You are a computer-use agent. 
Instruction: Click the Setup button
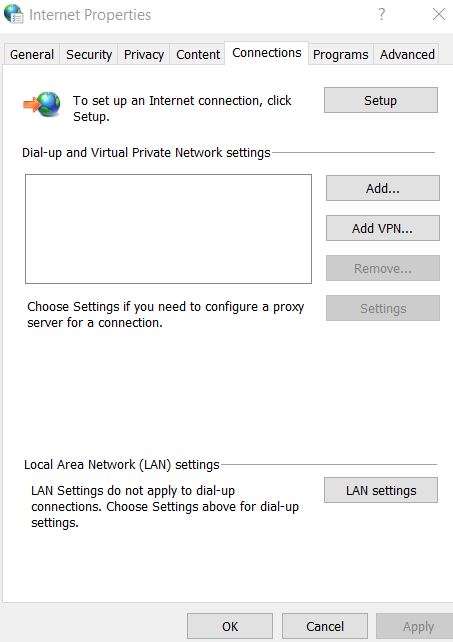click(381, 100)
